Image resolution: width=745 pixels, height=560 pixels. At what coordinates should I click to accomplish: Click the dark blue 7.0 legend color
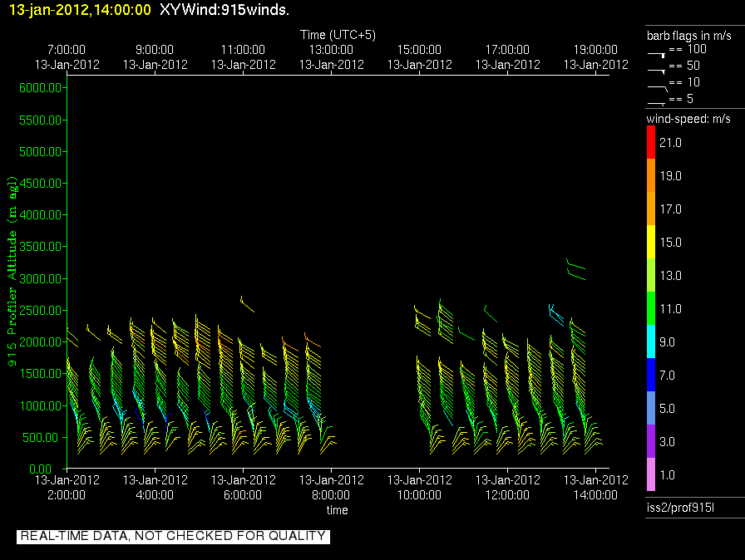[x=651, y=375]
